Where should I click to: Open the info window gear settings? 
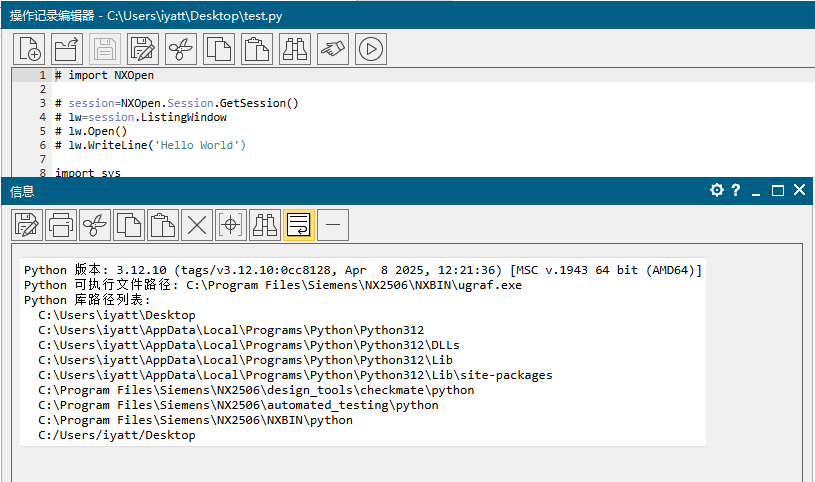tap(716, 190)
